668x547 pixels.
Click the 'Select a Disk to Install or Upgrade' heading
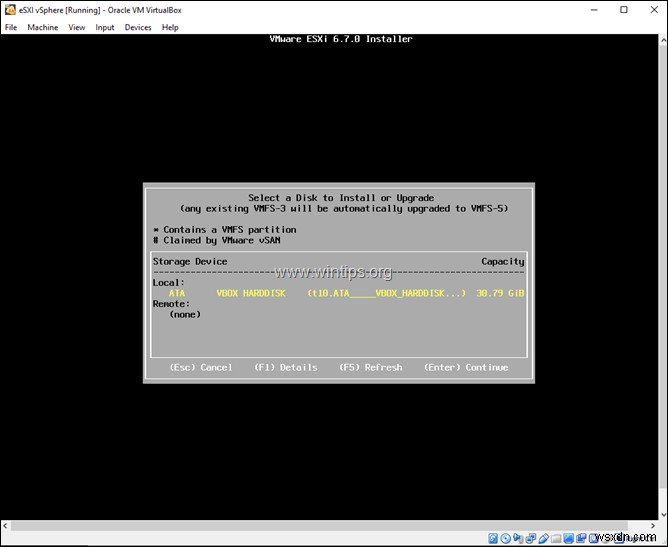pos(341,198)
